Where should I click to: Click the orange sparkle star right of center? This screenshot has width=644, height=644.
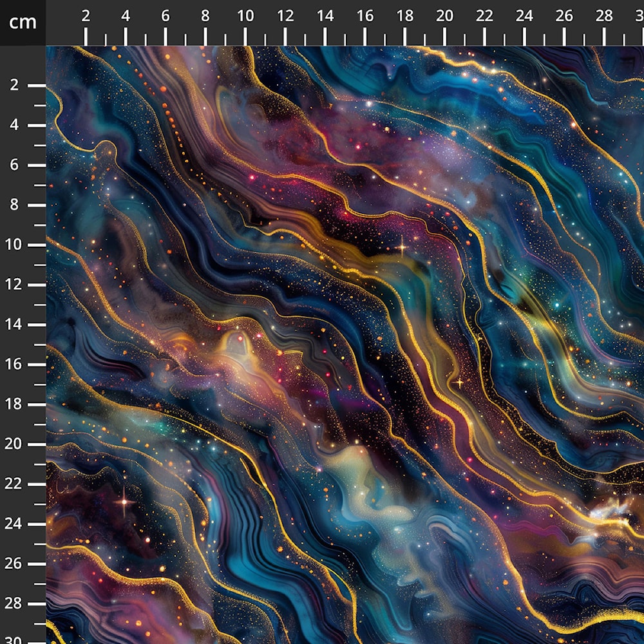[x=459, y=382]
